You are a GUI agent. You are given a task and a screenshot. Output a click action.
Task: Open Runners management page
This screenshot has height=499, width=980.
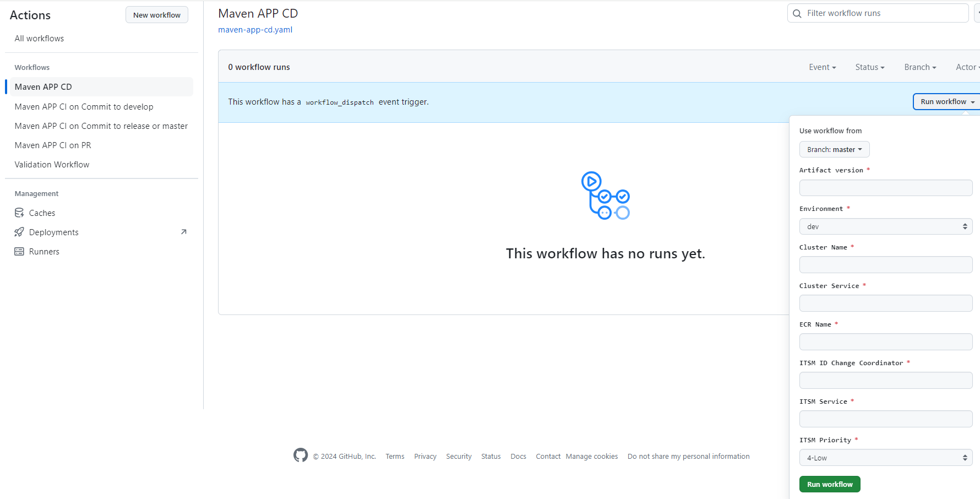click(x=101, y=251)
